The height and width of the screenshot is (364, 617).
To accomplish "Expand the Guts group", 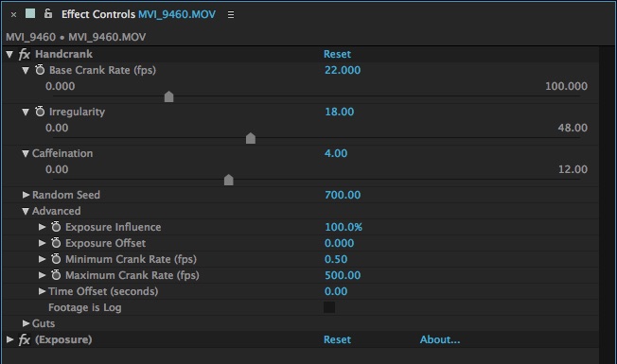I will (x=26, y=323).
